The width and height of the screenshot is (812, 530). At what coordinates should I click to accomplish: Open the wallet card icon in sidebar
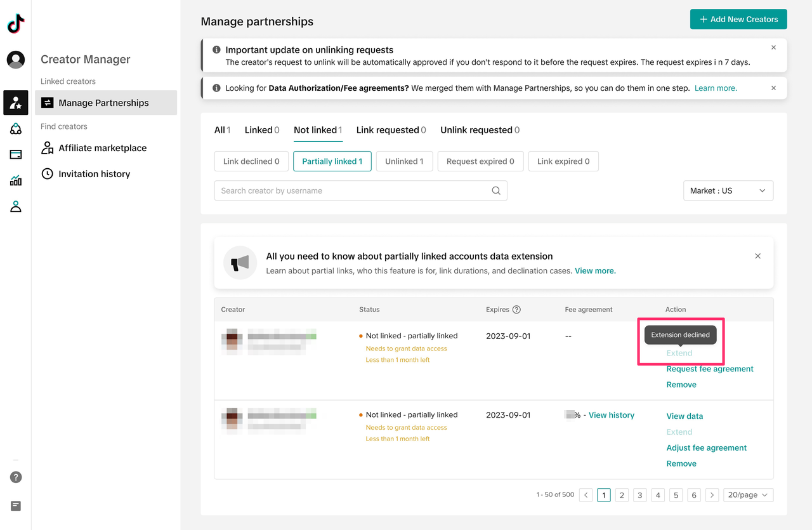tap(16, 154)
